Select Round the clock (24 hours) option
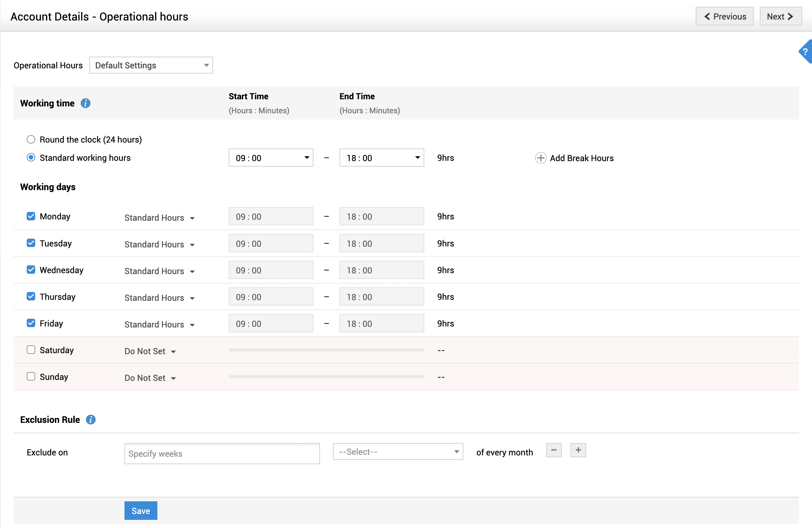Screen dimensions: 812x528 (x=31, y=139)
